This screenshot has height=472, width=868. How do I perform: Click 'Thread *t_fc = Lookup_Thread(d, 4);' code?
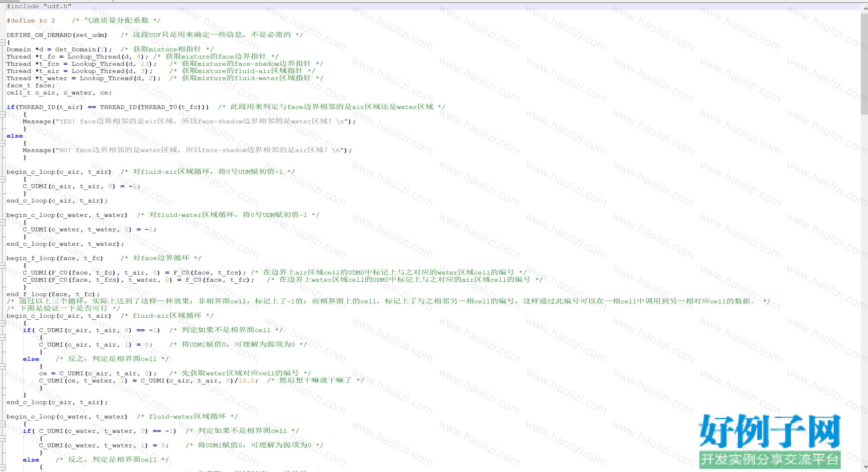77,57
